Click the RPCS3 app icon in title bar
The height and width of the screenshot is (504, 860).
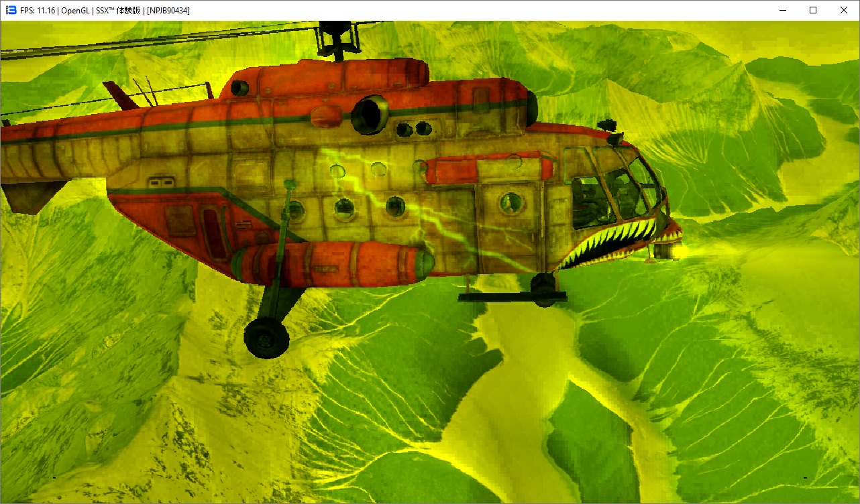pyautogui.click(x=11, y=10)
